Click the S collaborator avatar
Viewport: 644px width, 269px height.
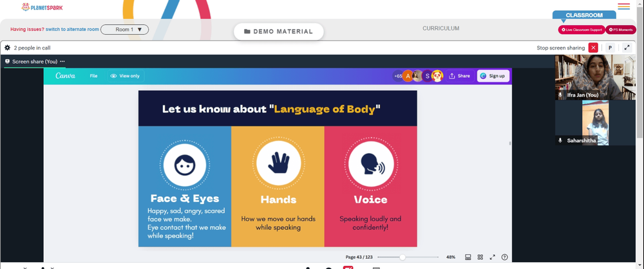[x=428, y=76]
